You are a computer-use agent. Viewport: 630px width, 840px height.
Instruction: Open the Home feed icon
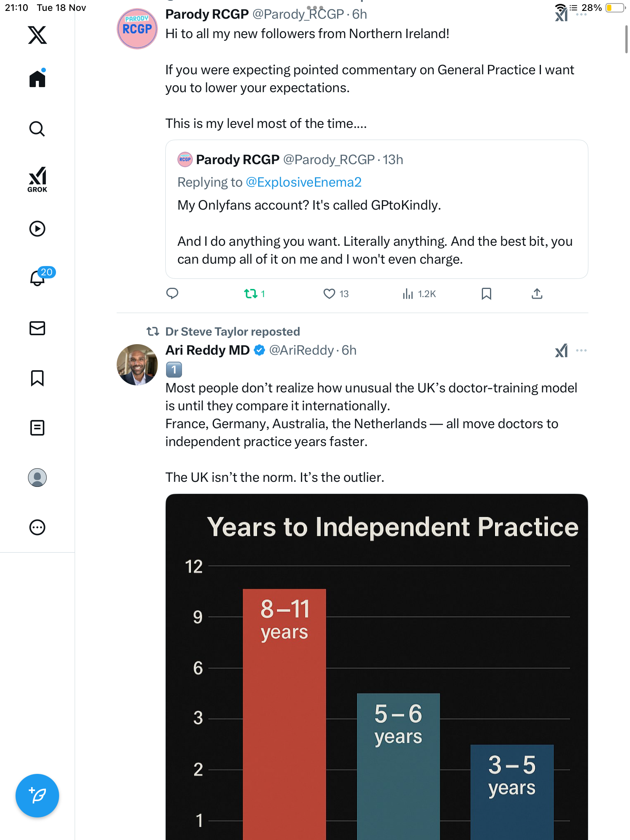[x=37, y=79]
